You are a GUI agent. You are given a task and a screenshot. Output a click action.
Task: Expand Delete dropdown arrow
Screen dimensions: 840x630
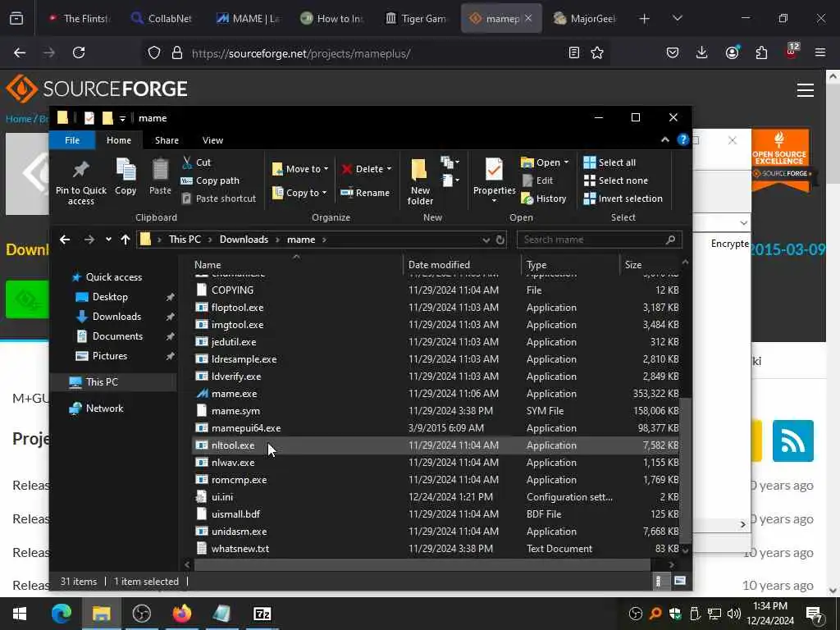coord(390,169)
